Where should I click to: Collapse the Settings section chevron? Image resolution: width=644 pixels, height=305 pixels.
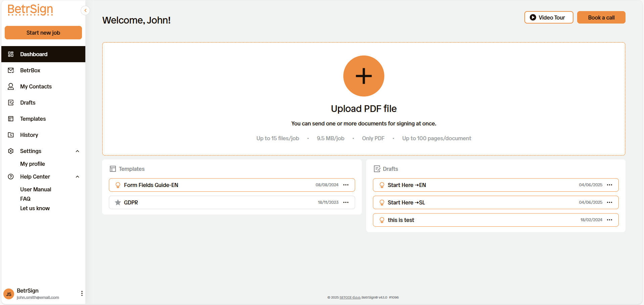(x=77, y=151)
